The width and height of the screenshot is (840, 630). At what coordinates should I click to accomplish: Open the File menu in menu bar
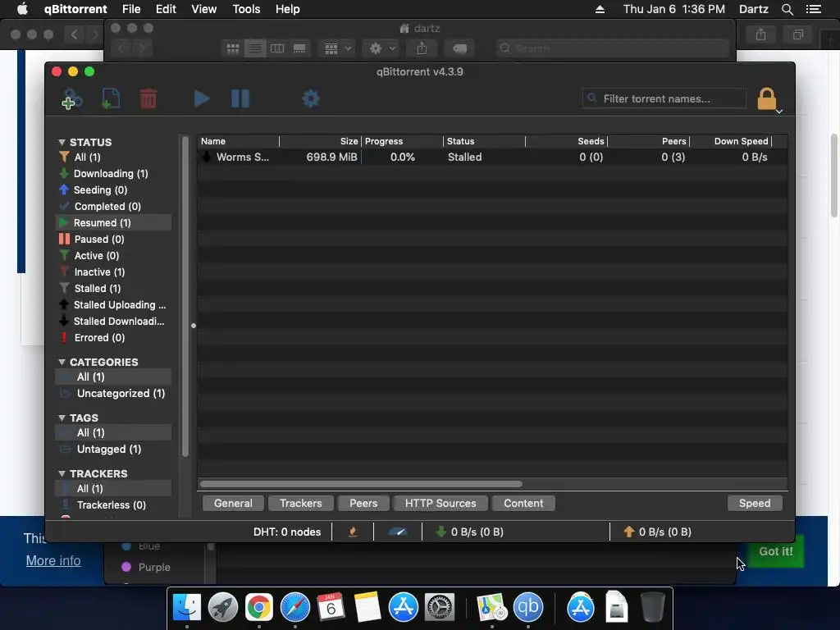(130, 9)
